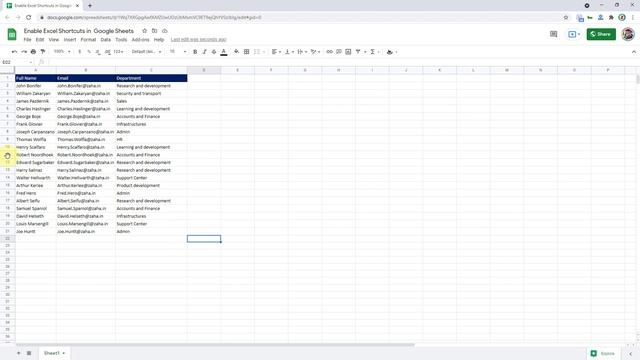
Task: Open the horizontal align dropdown
Action: pyautogui.click(x=276, y=52)
